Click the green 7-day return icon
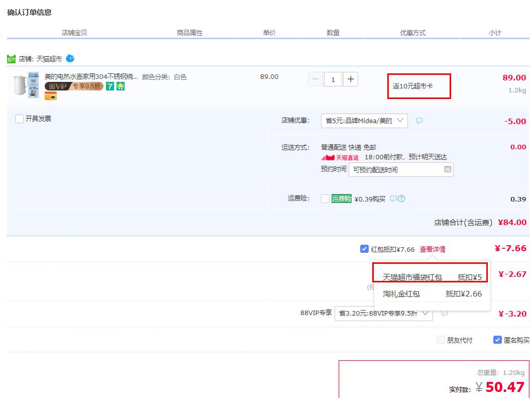Image resolution: width=532 pixels, height=398 pixels. click(x=110, y=86)
